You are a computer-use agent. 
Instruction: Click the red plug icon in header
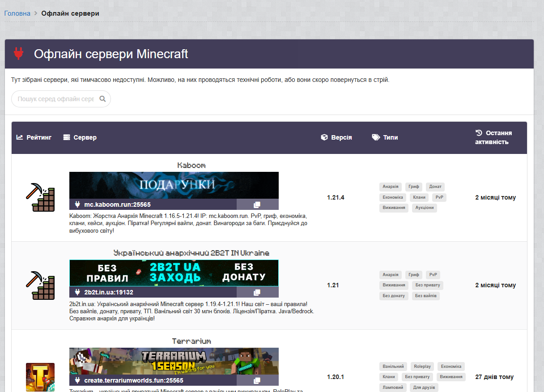click(x=18, y=54)
